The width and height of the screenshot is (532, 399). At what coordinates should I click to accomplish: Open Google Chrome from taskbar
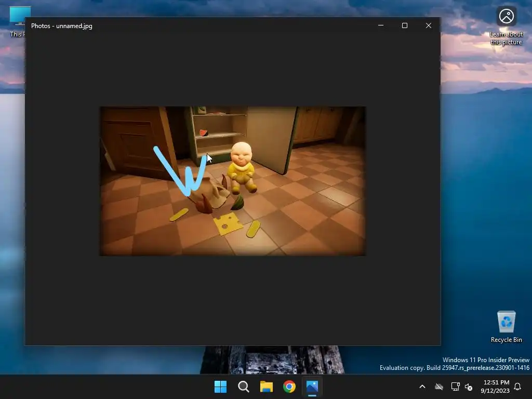pyautogui.click(x=289, y=387)
